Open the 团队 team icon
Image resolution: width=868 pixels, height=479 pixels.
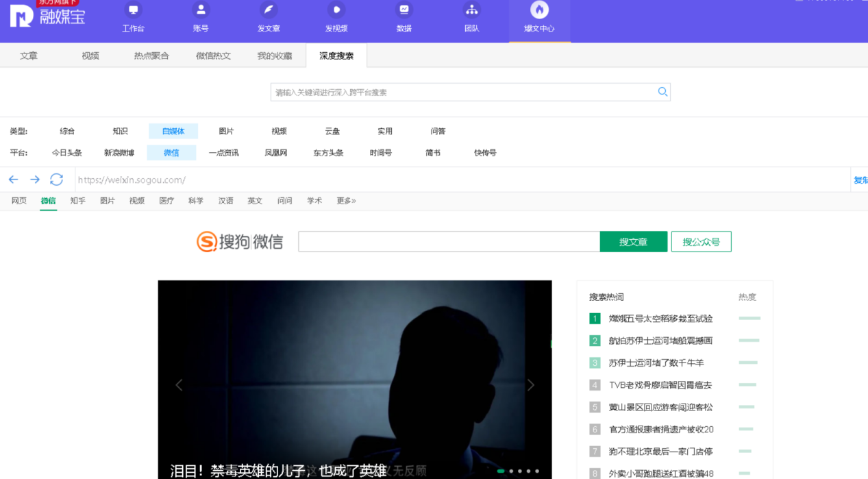(471, 10)
